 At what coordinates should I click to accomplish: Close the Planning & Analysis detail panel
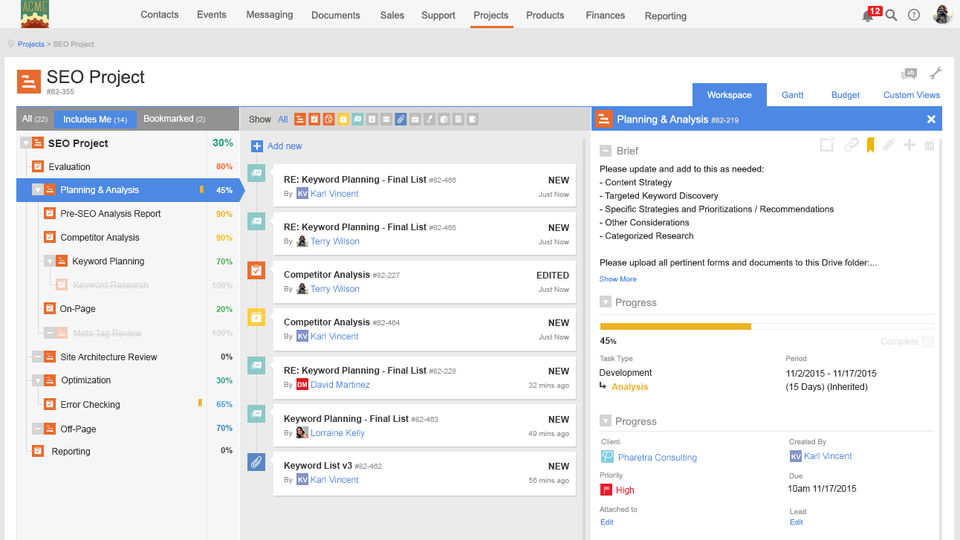pyautogui.click(x=931, y=119)
